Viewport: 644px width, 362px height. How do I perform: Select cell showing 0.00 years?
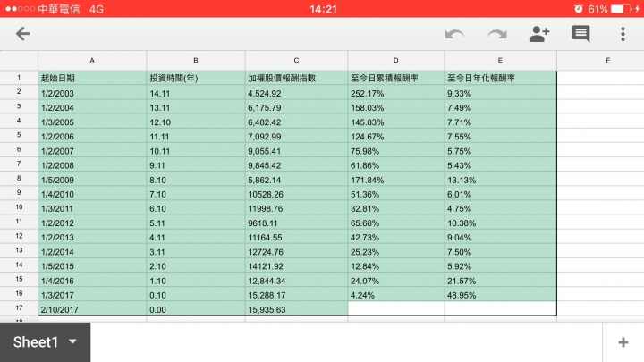(196, 308)
